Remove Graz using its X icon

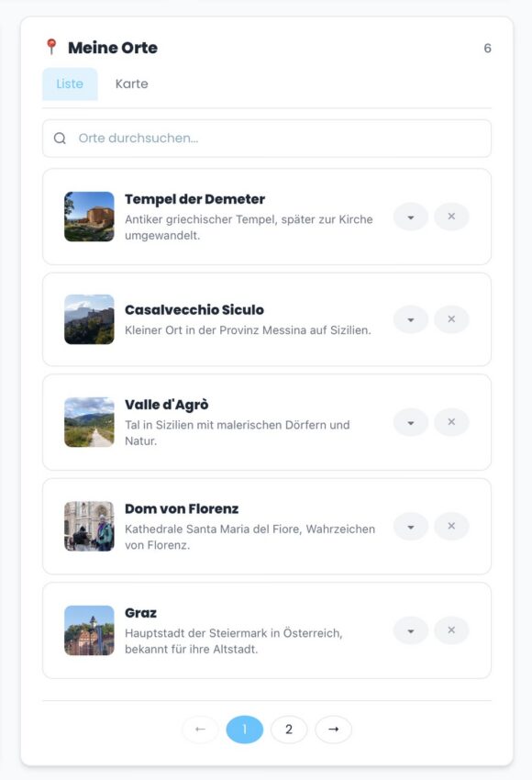coord(451,630)
